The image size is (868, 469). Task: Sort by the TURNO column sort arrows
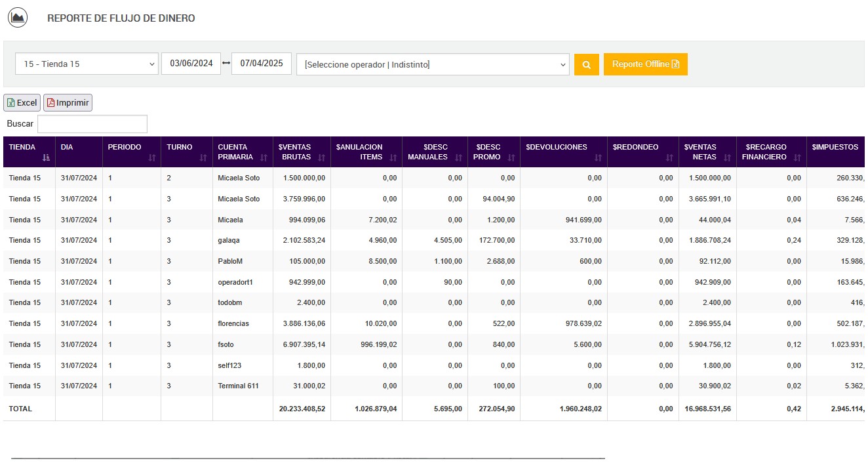coord(204,157)
